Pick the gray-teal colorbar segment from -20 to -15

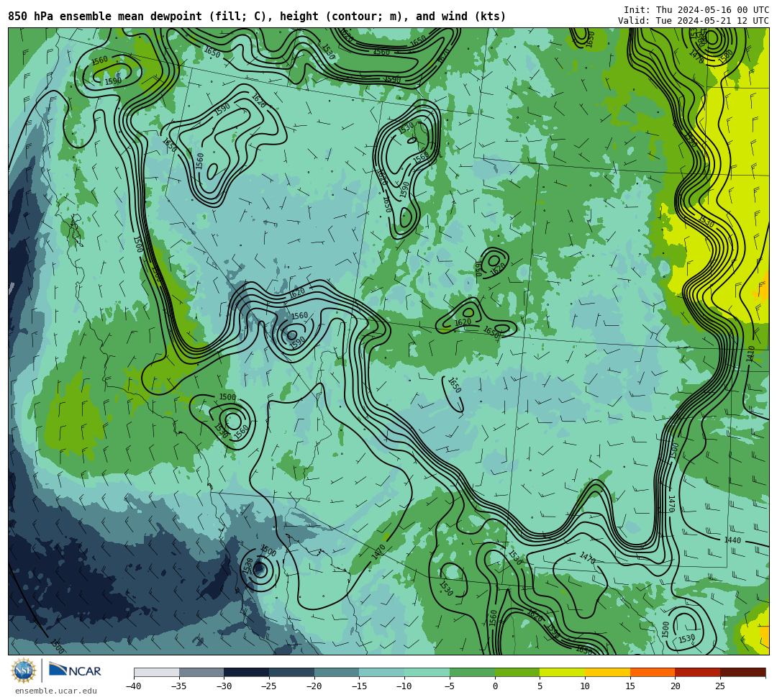337,672
